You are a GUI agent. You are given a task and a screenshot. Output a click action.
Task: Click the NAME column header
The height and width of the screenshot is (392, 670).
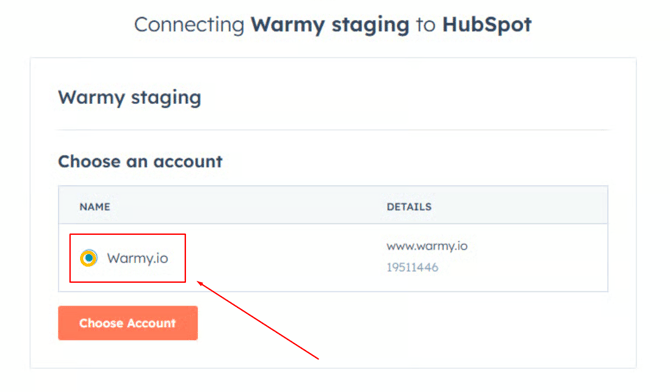coord(95,207)
